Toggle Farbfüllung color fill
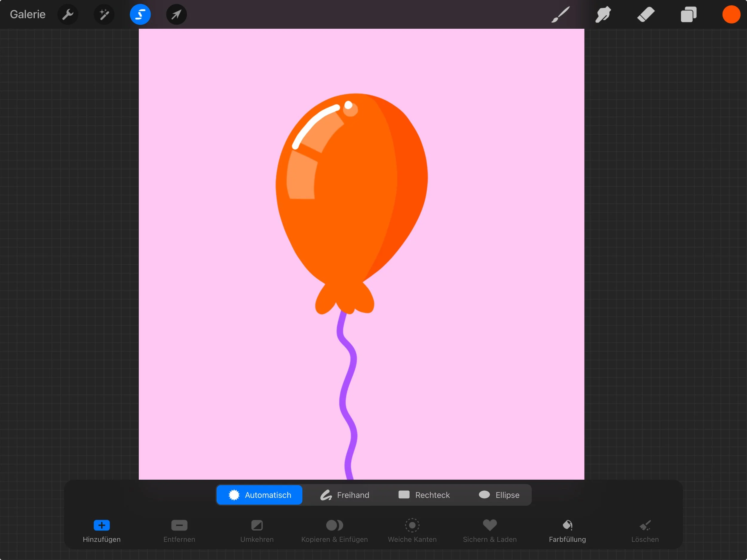The height and width of the screenshot is (560, 747). click(x=567, y=530)
